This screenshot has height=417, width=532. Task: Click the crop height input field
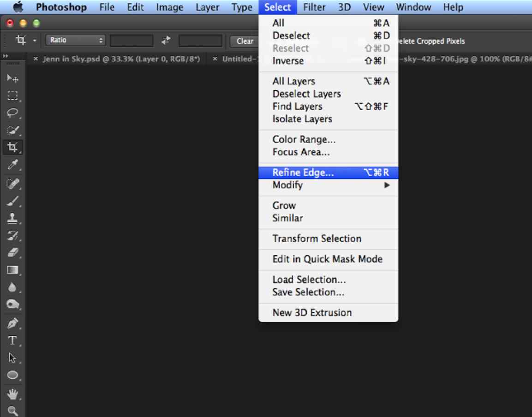click(200, 41)
